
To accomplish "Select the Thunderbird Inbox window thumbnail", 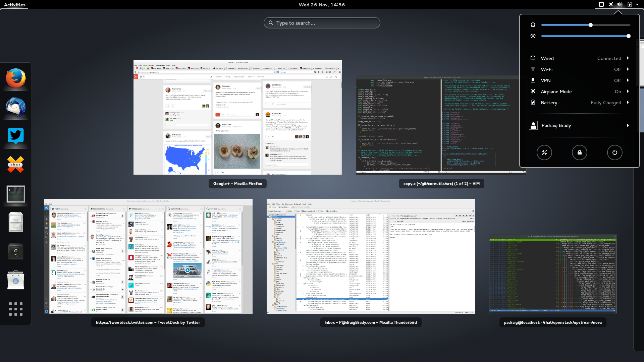I will click(371, 256).
